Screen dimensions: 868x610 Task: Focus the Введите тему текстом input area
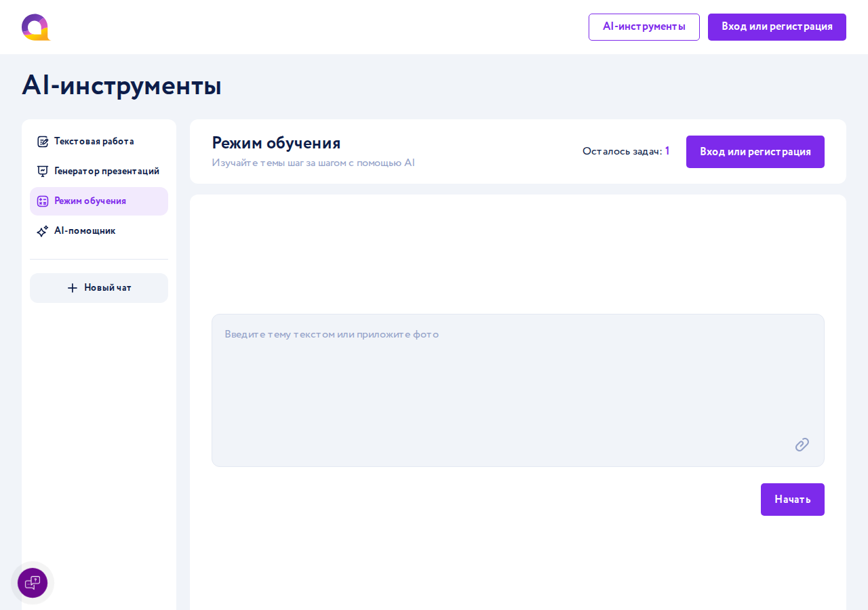coord(518,390)
